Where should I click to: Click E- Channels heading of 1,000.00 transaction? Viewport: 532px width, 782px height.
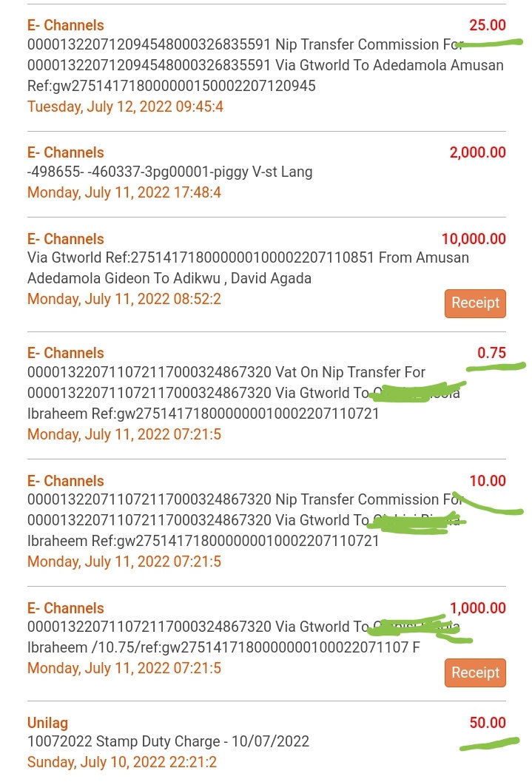pos(66,608)
